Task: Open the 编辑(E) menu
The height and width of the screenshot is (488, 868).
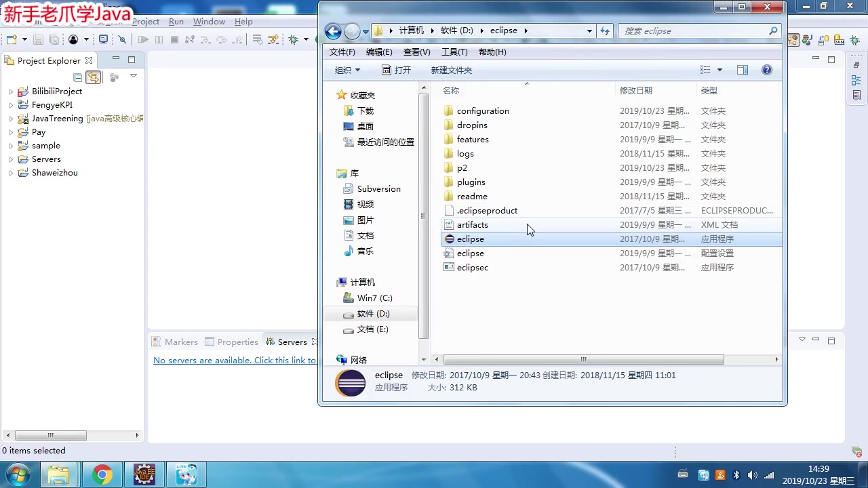Action: (379, 52)
